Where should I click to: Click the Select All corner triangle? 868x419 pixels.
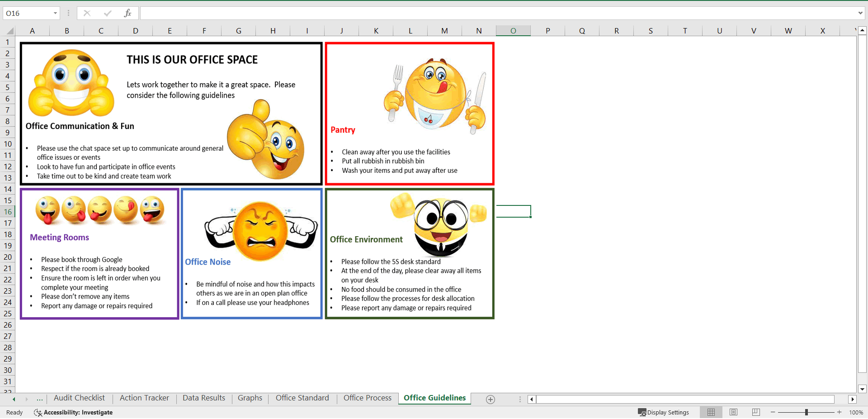pos(9,31)
